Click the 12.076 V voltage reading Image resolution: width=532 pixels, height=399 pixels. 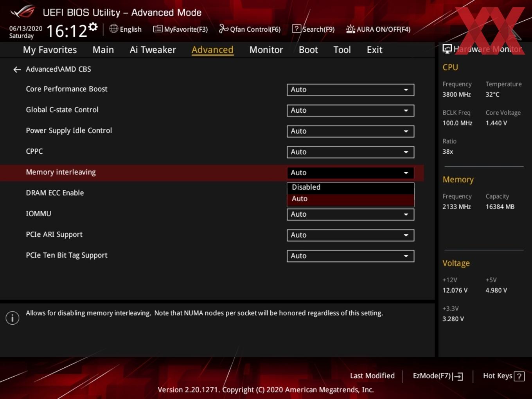point(455,291)
